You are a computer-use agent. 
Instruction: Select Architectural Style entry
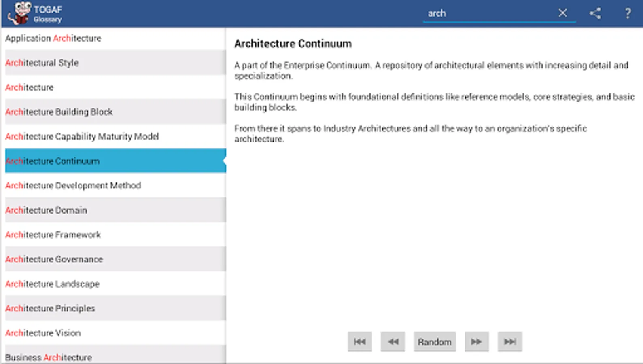click(x=115, y=63)
